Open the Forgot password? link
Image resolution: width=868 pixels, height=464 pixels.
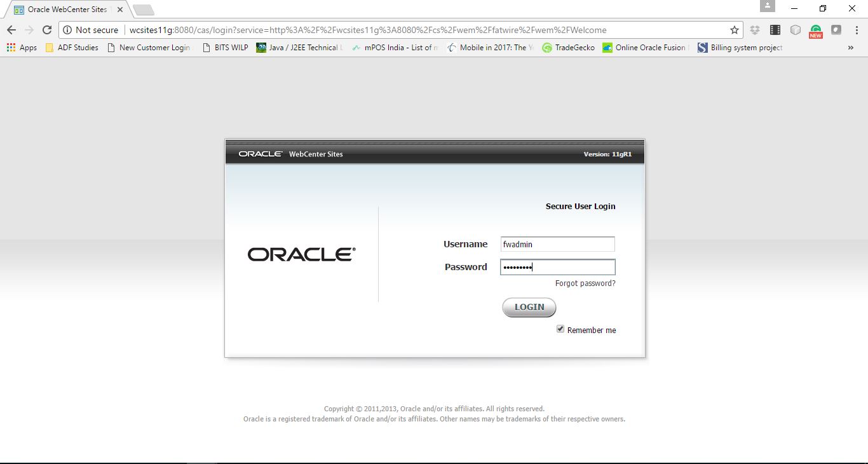pos(585,283)
